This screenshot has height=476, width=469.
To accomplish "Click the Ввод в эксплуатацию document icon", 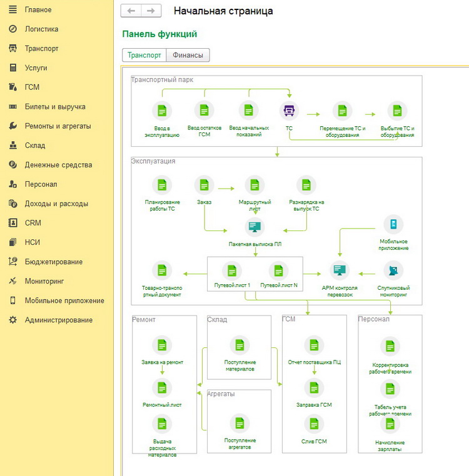I will 162,111.
